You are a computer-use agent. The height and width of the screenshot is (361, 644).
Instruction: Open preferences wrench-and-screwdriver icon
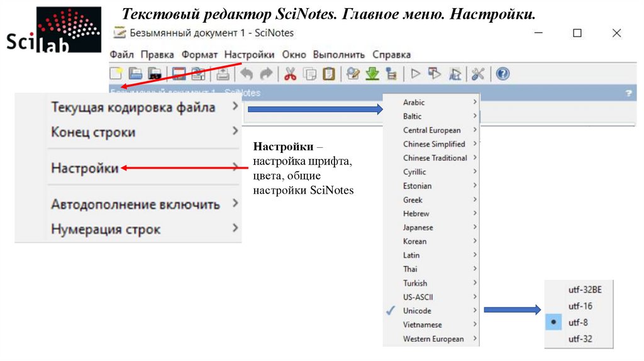[478, 74]
